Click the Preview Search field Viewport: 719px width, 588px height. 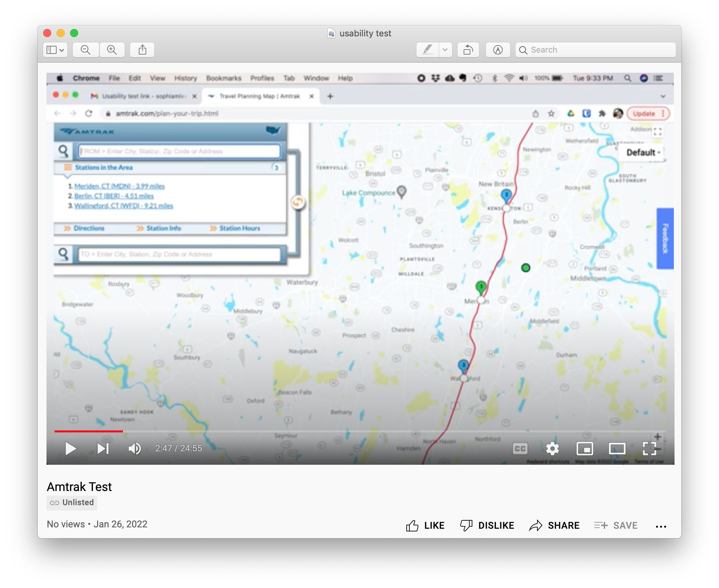pos(595,50)
